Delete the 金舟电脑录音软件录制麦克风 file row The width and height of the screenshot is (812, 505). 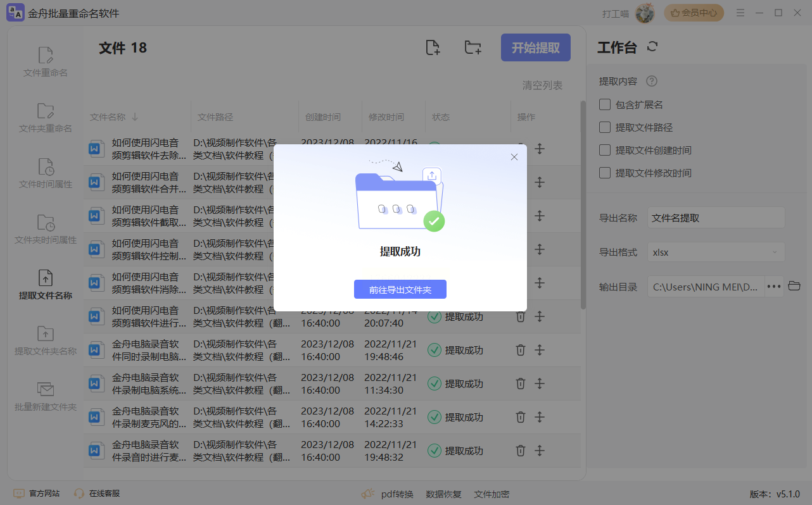click(520, 417)
